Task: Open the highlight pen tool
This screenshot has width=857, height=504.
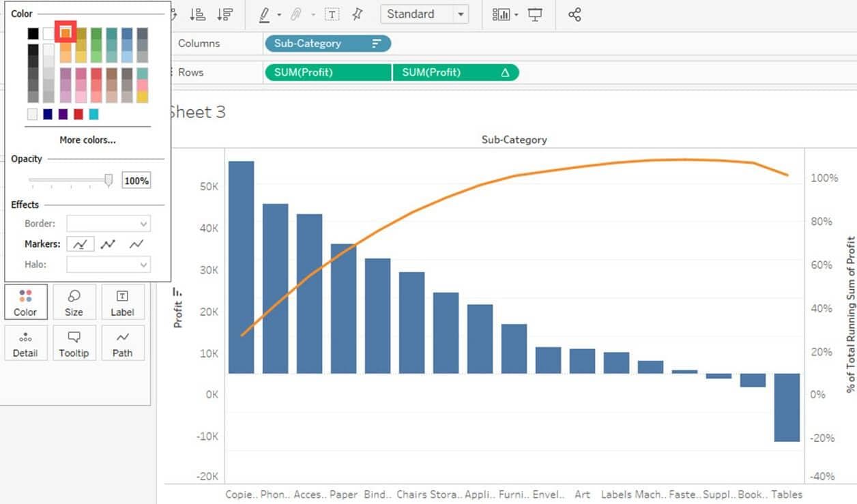Action: tap(265, 14)
